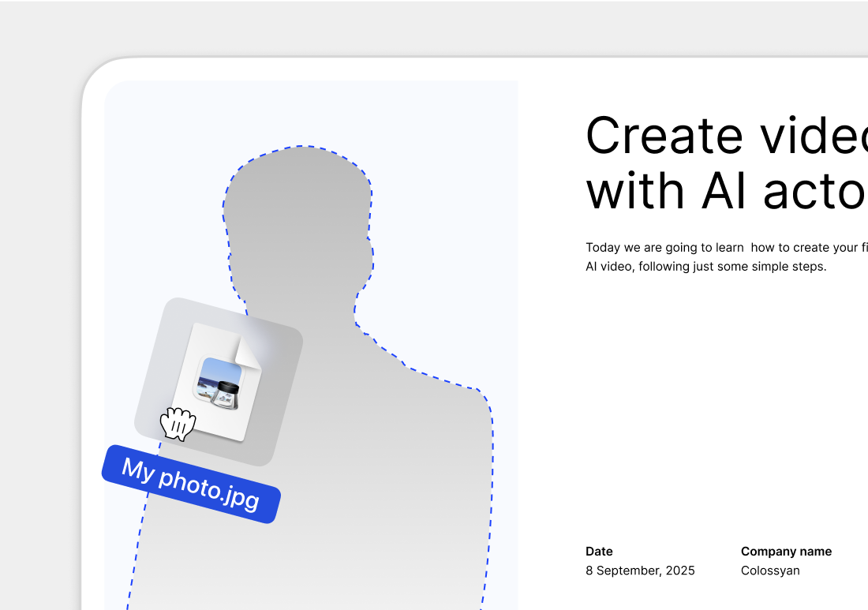Screen dimensions: 868x610
Task: Click the '8 September, 2025' date value
Action: coord(640,571)
